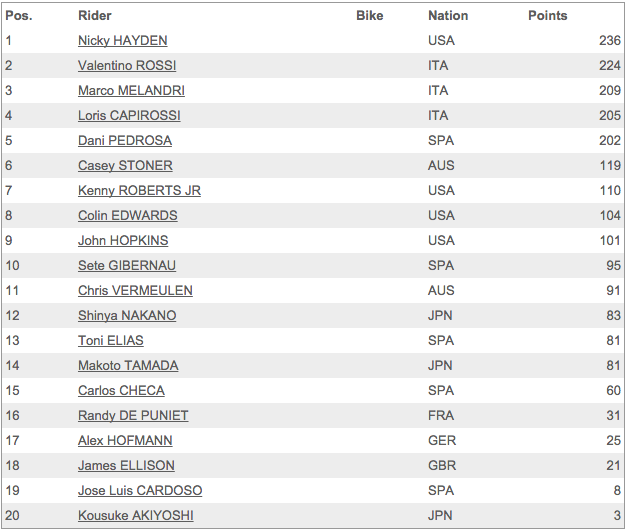Open Valentino ROSSI rider profile

127,65
